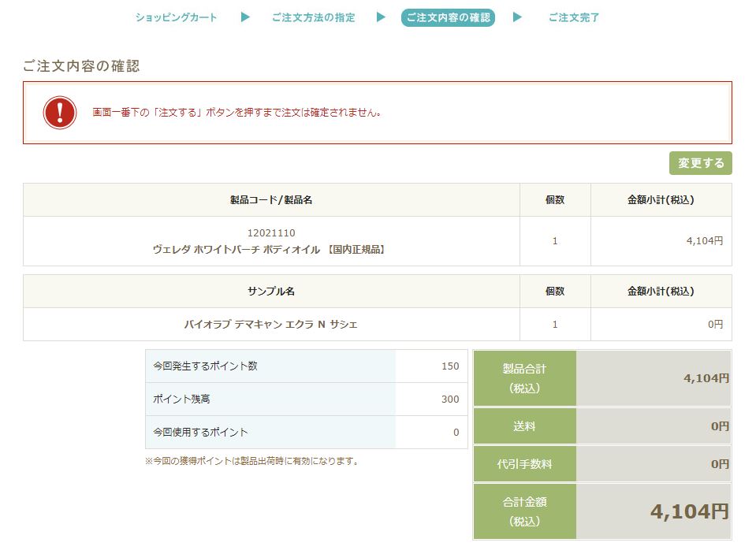
Task: Select the ご注文完了 step label
Action: [574, 17]
